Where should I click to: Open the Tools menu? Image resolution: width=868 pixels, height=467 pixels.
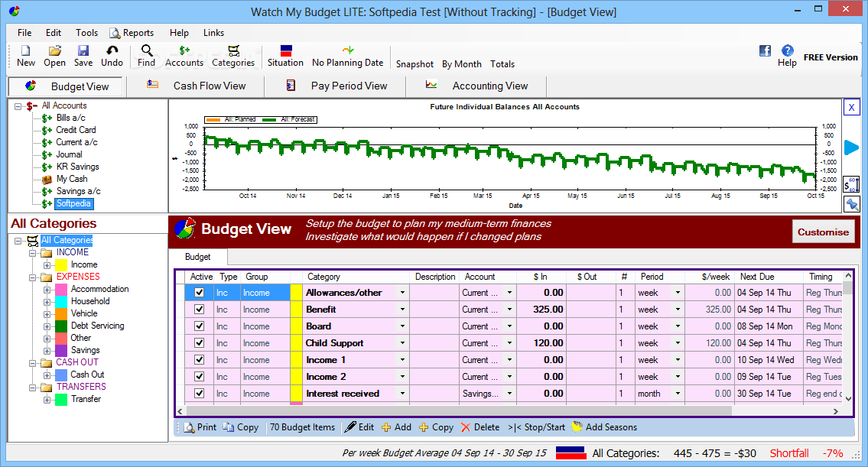point(87,33)
